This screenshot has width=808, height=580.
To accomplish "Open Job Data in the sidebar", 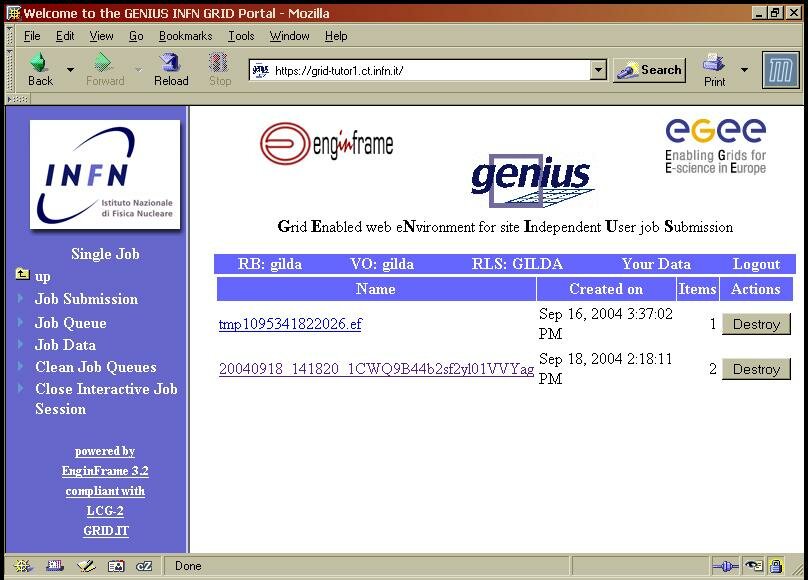I will [65, 345].
